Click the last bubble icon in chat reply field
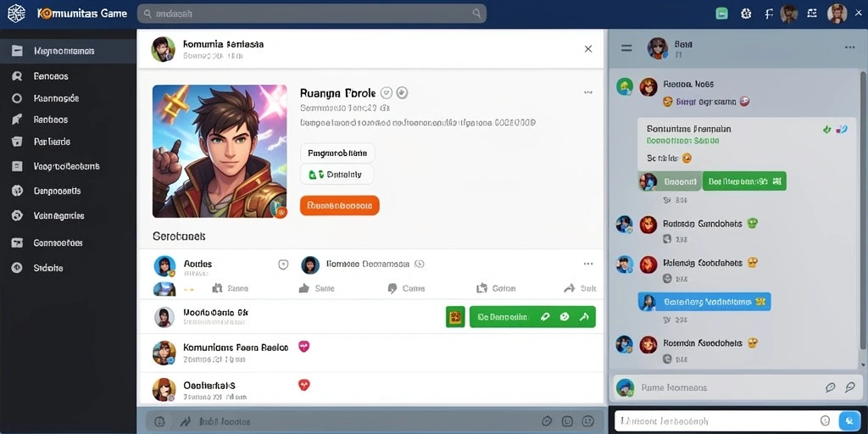This screenshot has width=868, height=434. [x=850, y=387]
